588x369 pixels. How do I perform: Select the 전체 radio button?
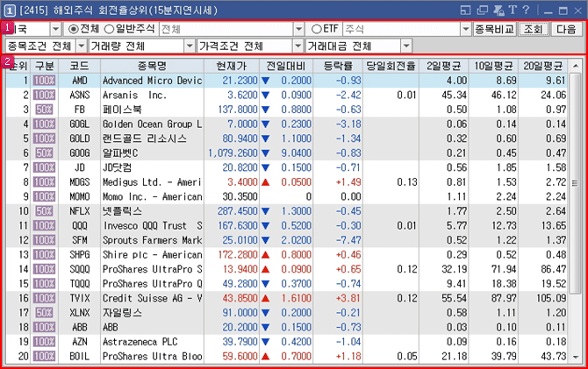click(x=74, y=29)
